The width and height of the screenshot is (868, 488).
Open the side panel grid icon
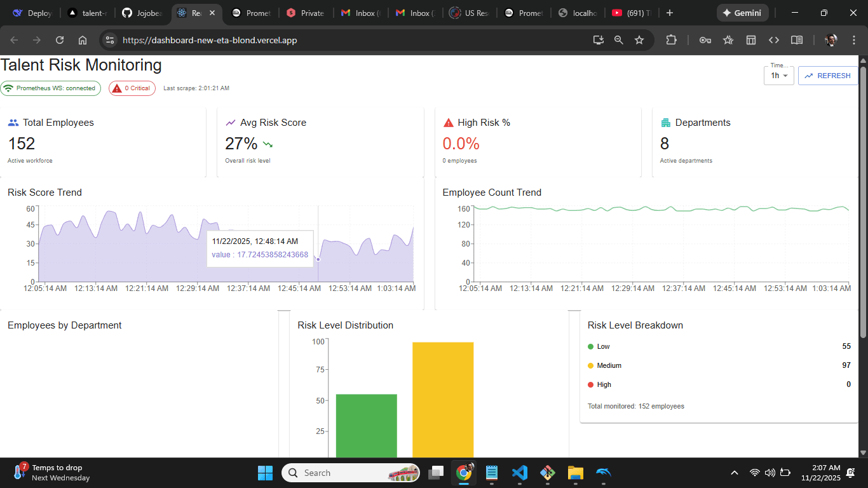[751, 39]
